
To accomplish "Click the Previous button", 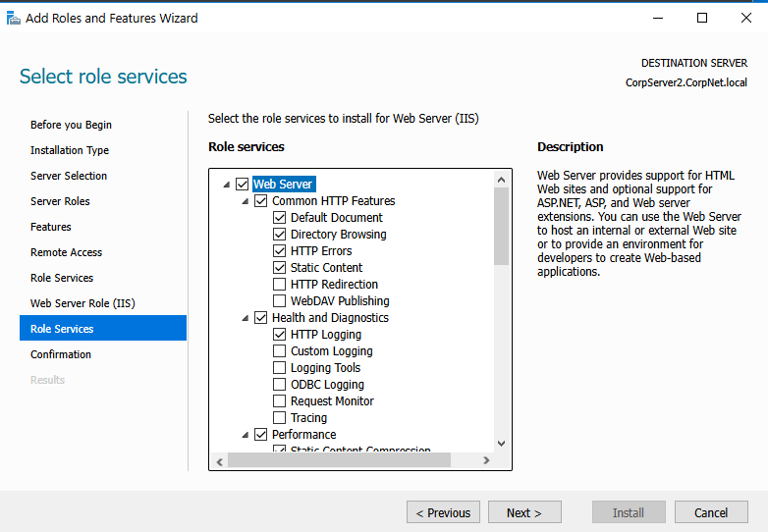I will point(443,512).
